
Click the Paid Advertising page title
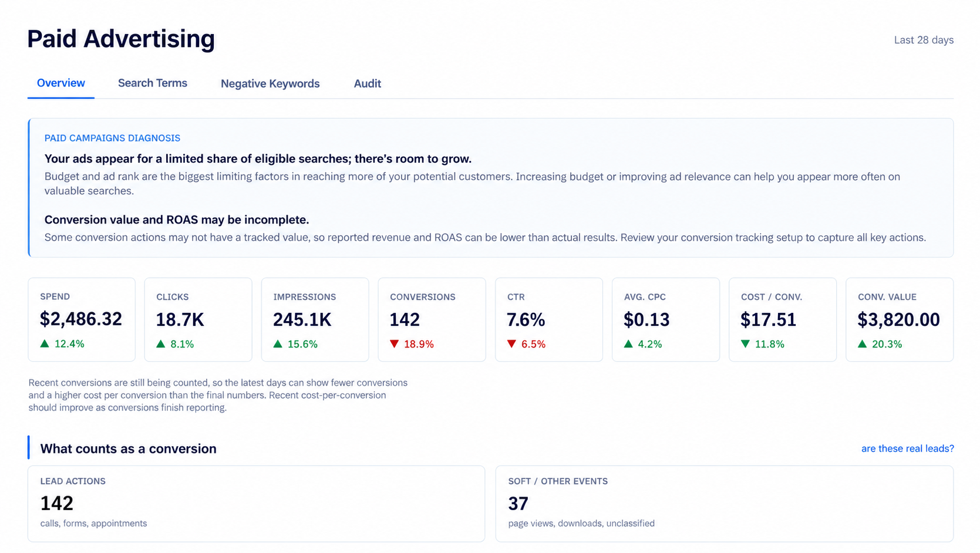[121, 39]
